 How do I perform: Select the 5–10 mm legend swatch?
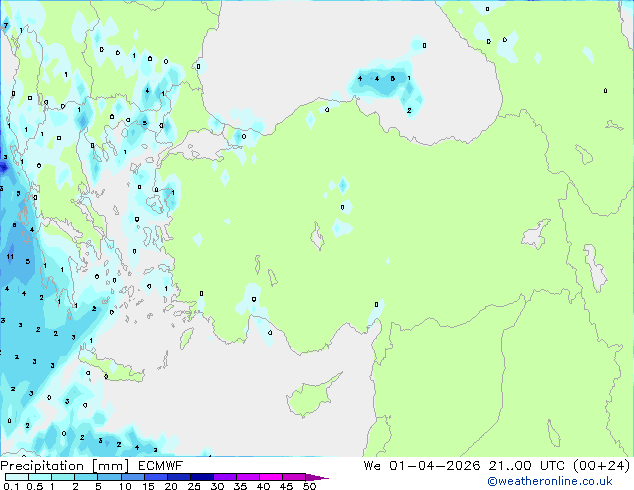click(x=109, y=477)
